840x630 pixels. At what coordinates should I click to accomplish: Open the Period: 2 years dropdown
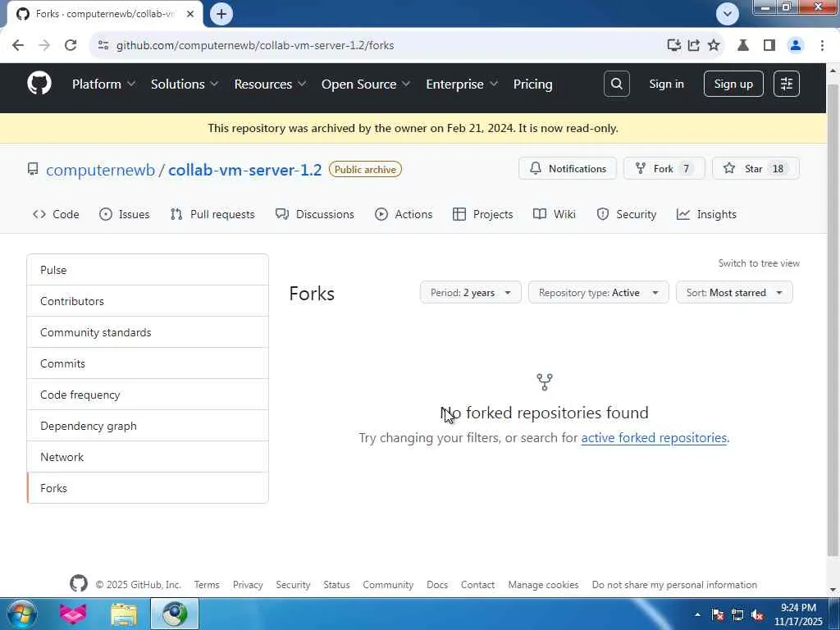470,293
